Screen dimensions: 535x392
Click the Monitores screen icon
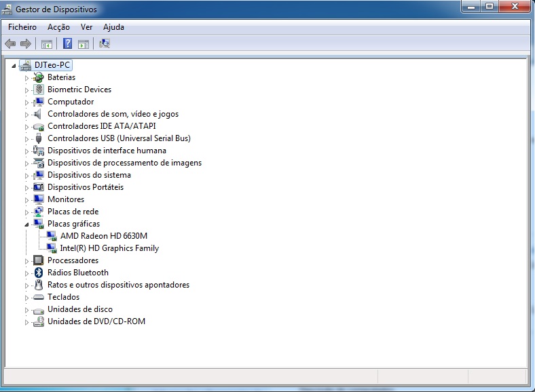tap(39, 199)
